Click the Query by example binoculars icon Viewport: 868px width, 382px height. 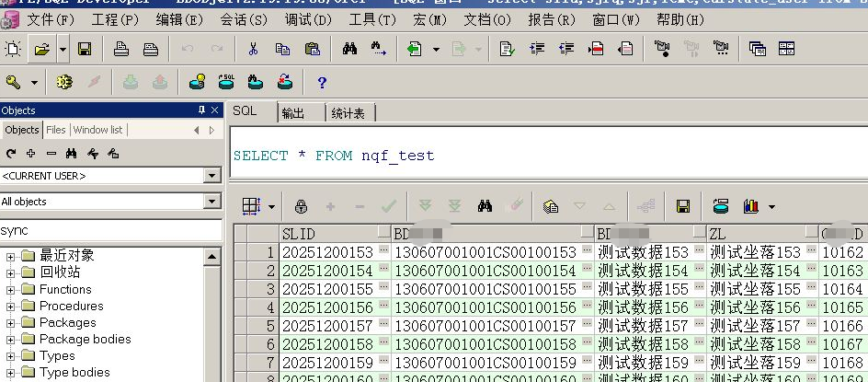tap(485, 206)
